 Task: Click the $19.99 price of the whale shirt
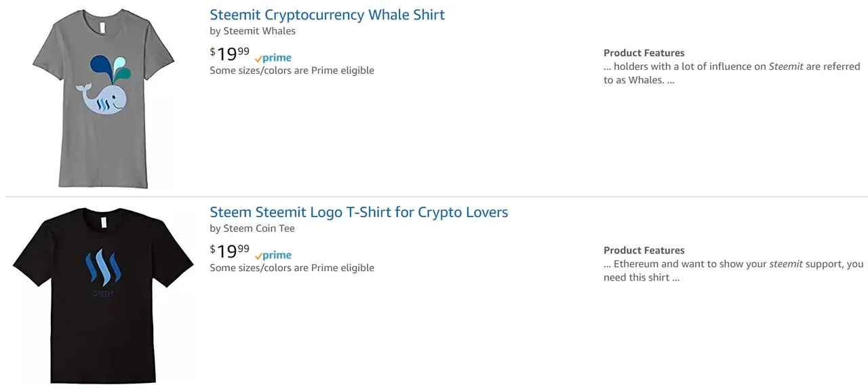229,54
